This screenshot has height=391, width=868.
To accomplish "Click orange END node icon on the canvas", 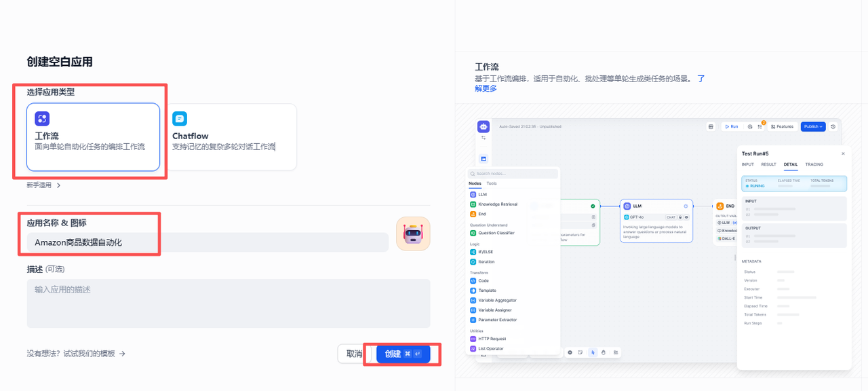I will point(720,206).
